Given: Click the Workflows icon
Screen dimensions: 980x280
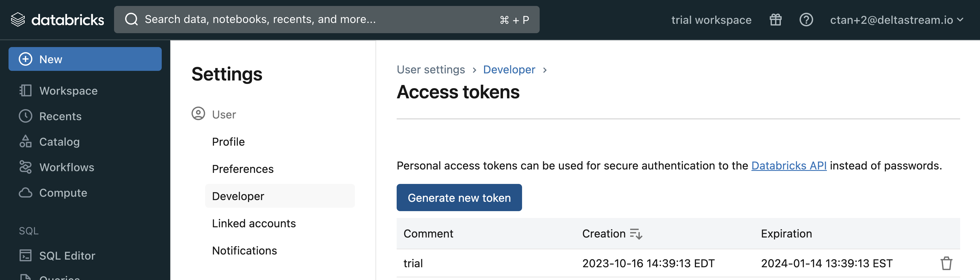Looking at the screenshot, I should [26, 167].
